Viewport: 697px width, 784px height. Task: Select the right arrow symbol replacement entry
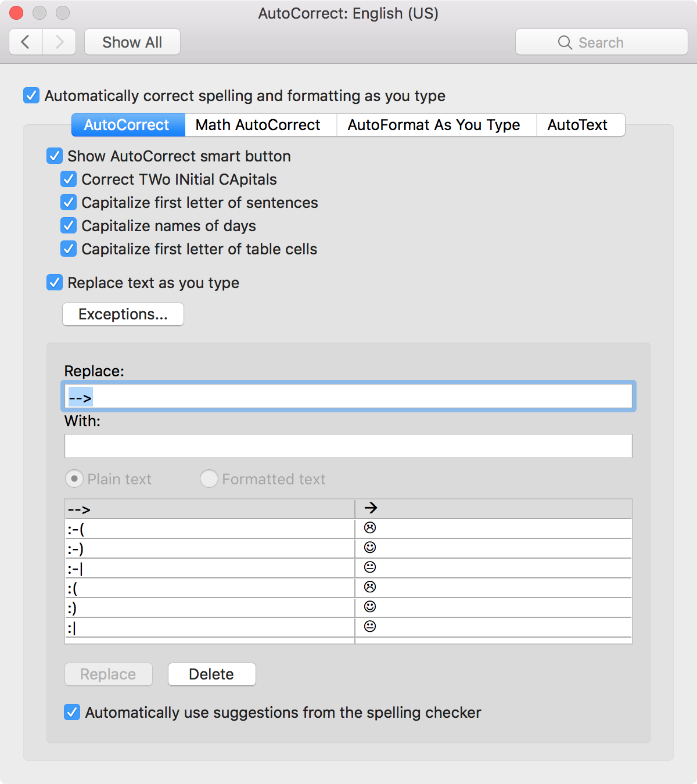(x=371, y=508)
